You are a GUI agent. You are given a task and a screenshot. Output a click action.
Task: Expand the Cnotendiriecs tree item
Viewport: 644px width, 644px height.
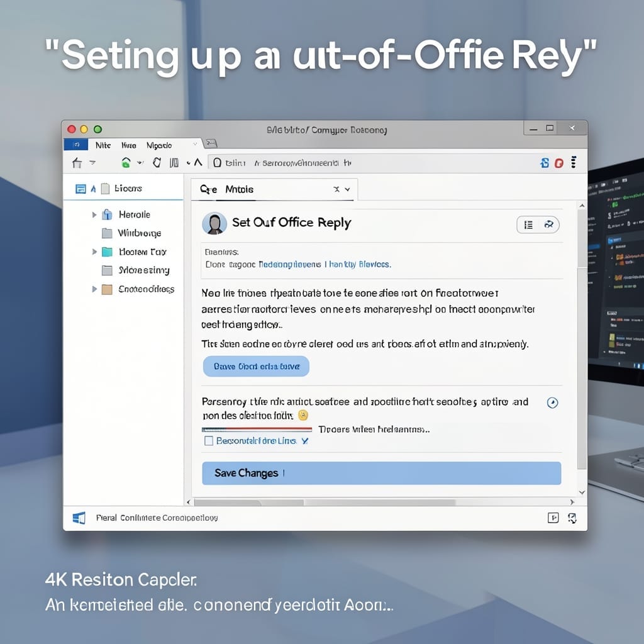point(94,289)
